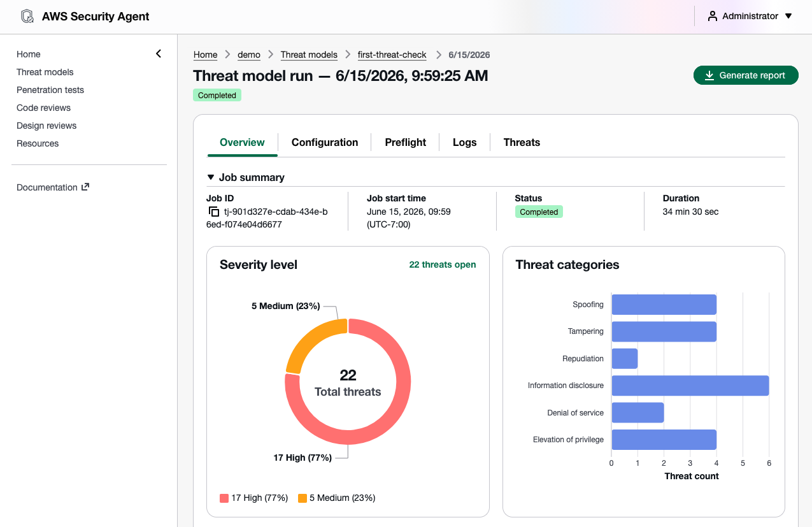The width and height of the screenshot is (812, 527).
Task: Click the Job ID value text
Action: tap(267, 218)
